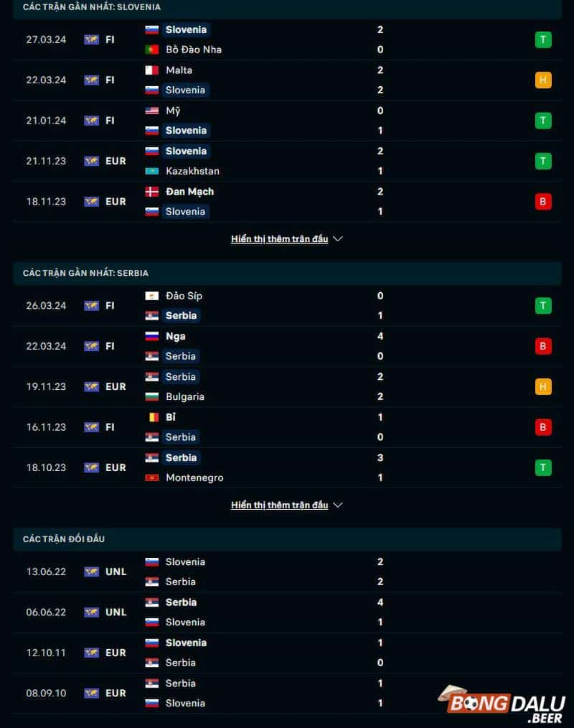Screen dimensions: 574x728
Task: Click the Bongdalu.beer logo
Action: (x=507, y=705)
